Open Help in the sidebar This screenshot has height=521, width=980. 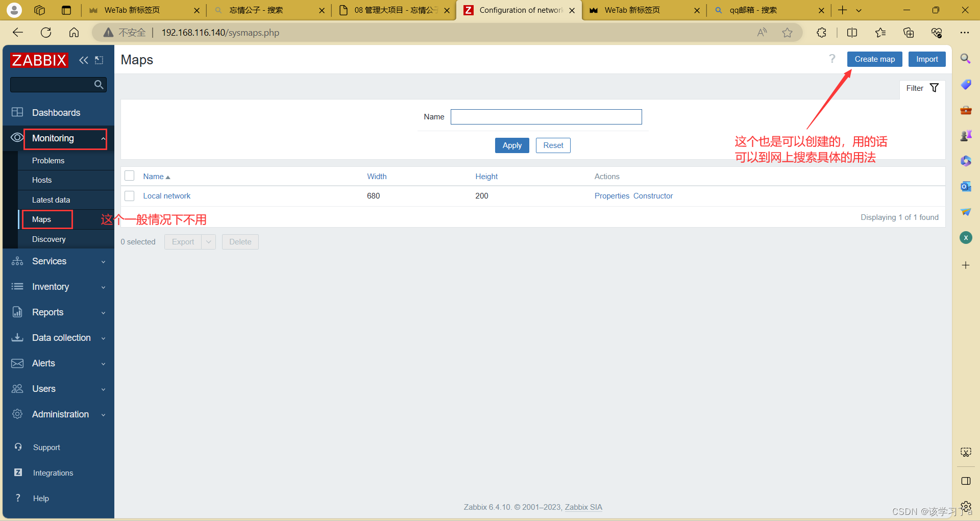(41, 499)
